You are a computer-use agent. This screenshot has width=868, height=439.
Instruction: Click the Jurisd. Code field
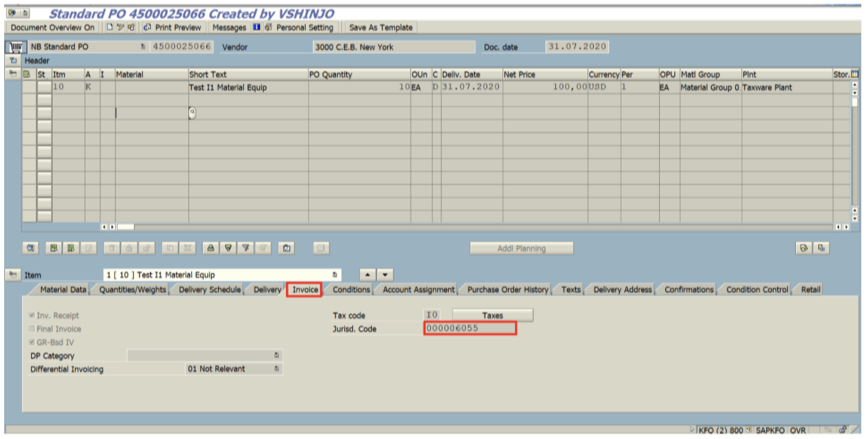click(469, 329)
